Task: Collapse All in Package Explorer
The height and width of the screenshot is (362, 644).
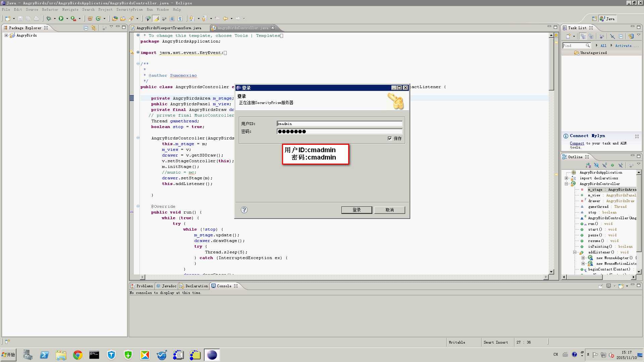Action: [x=86, y=28]
